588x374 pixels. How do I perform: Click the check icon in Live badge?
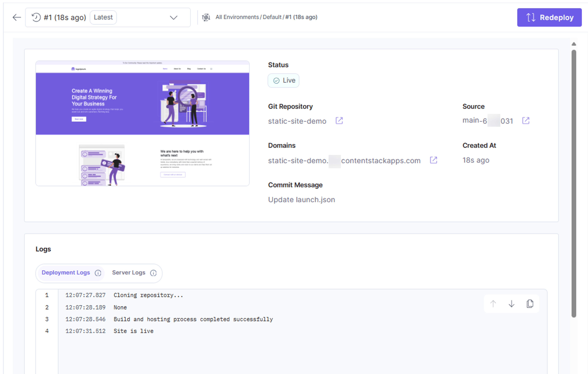click(276, 81)
